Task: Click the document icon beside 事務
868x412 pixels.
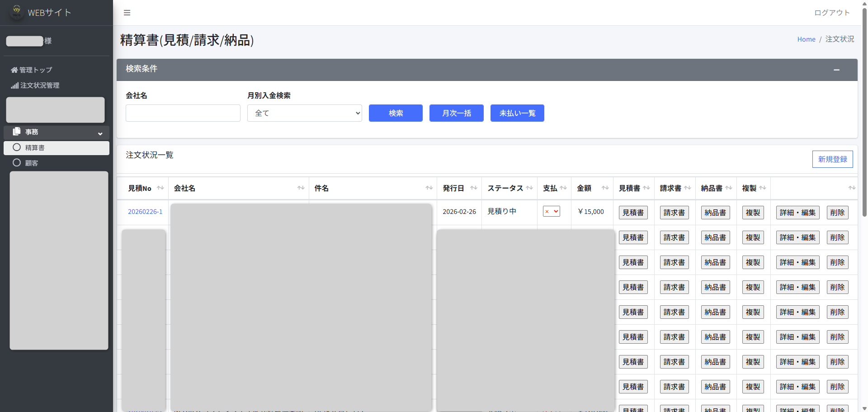Action: tap(17, 131)
